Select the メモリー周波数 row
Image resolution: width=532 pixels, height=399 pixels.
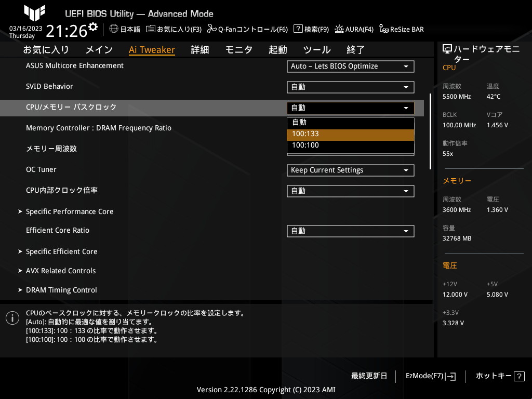tap(51, 149)
